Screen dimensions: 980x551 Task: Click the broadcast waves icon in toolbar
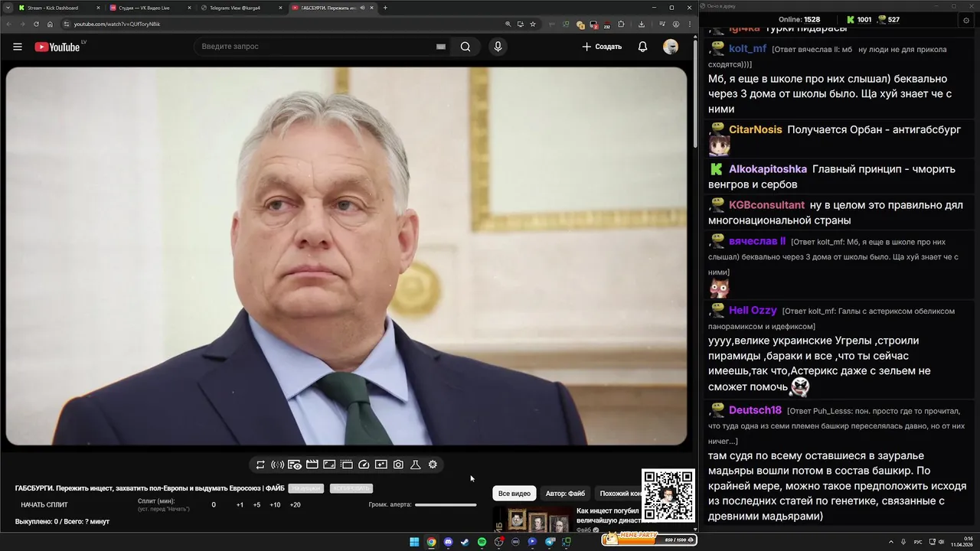click(277, 465)
